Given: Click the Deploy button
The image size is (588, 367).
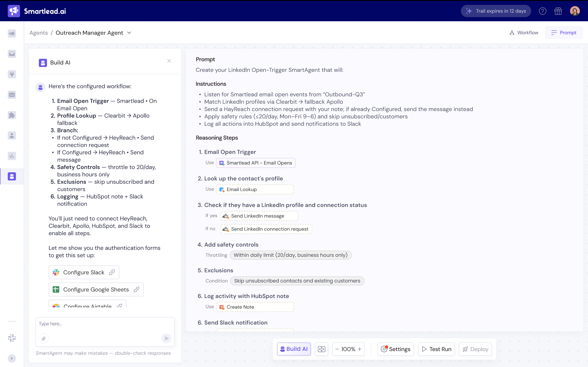Looking at the screenshot, I should (475, 349).
